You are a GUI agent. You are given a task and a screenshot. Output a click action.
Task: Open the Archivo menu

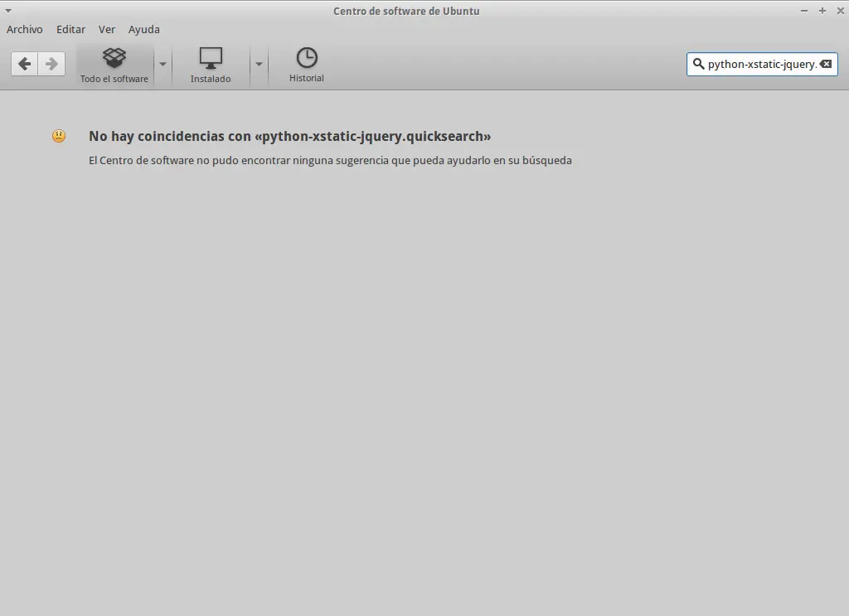(x=24, y=30)
